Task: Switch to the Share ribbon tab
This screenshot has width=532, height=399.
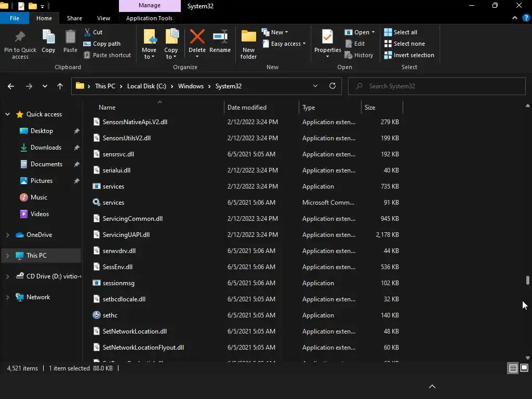Action: 74,18
